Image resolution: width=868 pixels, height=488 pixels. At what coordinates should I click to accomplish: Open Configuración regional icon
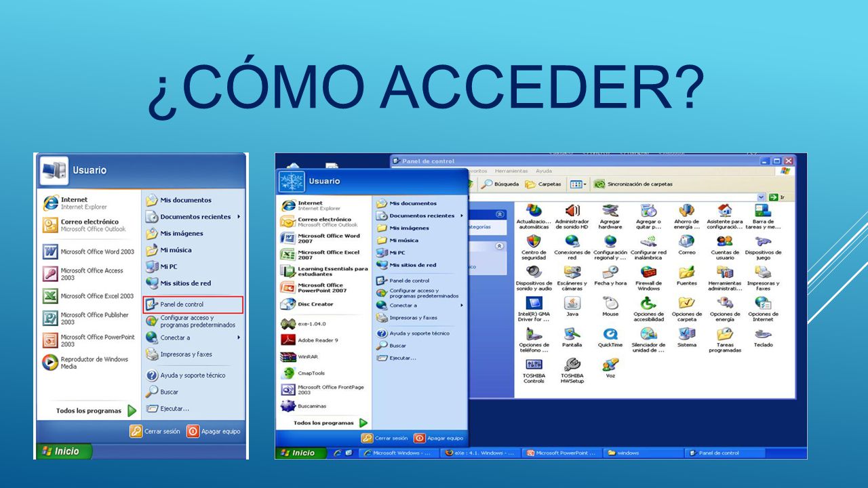click(610, 247)
